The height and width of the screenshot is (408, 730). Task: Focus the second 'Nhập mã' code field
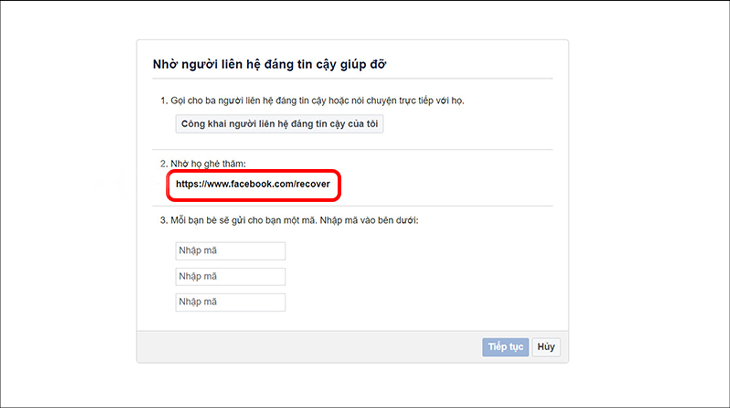point(230,277)
